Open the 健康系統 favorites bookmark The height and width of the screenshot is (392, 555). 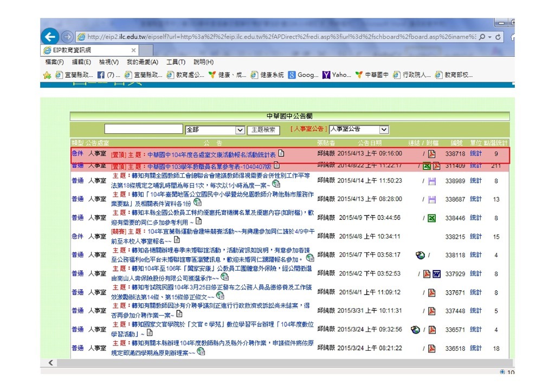pyautogui.click(x=267, y=75)
